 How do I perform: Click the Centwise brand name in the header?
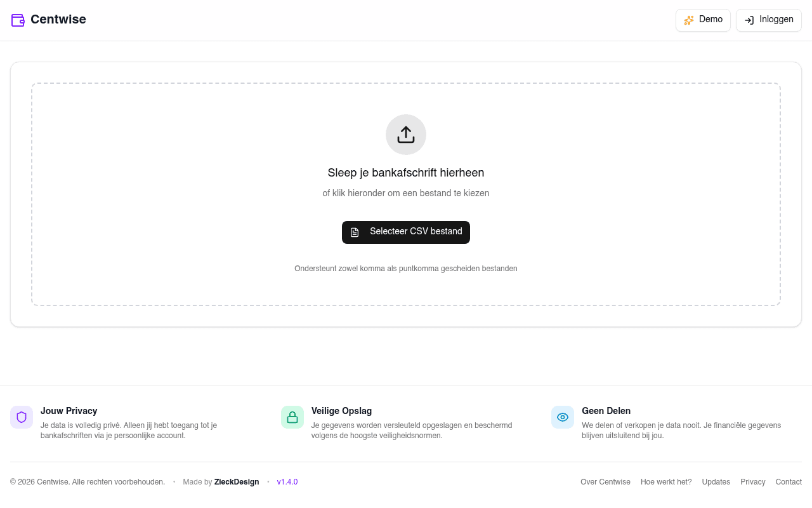[x=58, y=20]
